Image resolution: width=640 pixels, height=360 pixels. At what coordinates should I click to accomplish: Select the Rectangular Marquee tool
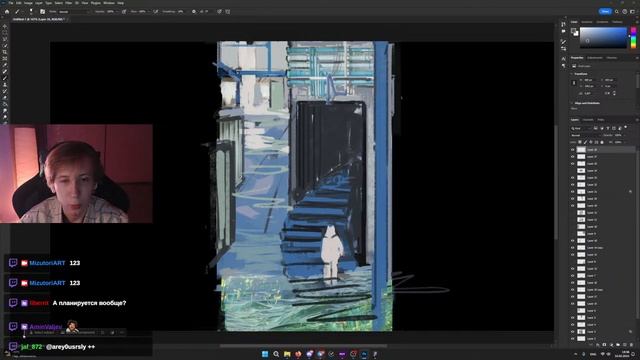[x=5, y=32]
